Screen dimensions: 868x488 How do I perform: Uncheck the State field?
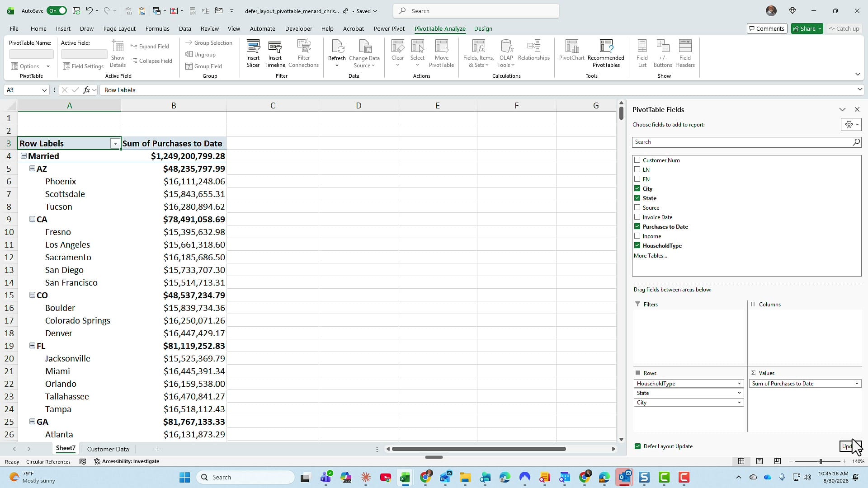pyautogui.click(x=637, y=198)
